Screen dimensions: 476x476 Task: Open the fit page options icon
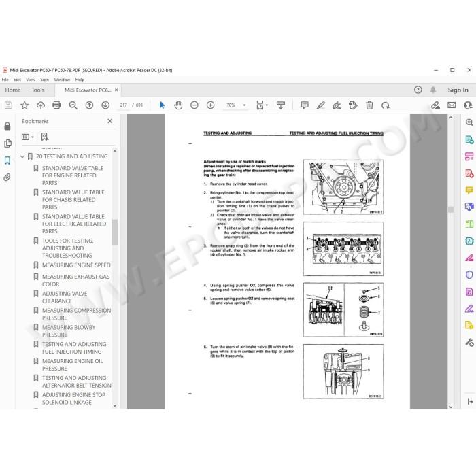(262, 105)
